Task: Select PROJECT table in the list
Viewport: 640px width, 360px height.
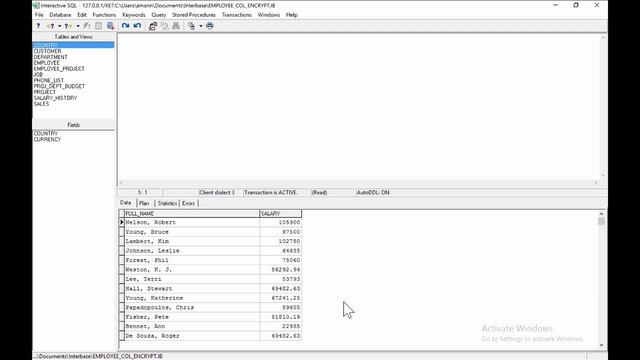Action: (x=44, y=92)
